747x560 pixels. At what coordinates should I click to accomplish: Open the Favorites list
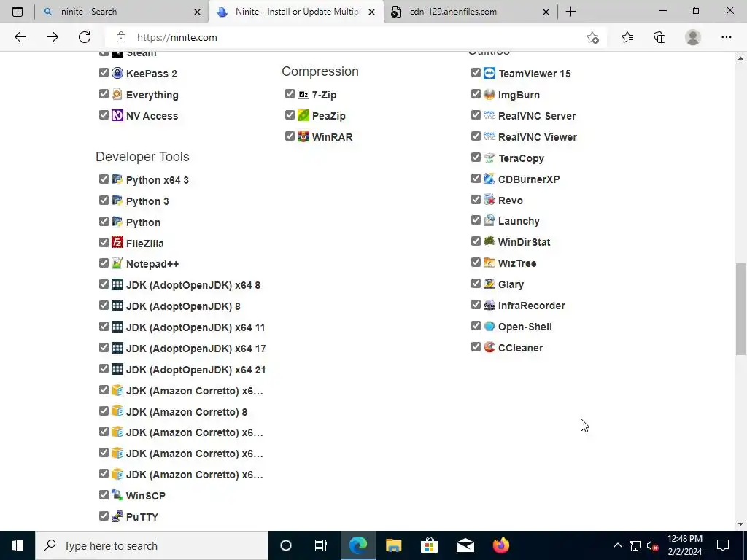coord(627,37)
